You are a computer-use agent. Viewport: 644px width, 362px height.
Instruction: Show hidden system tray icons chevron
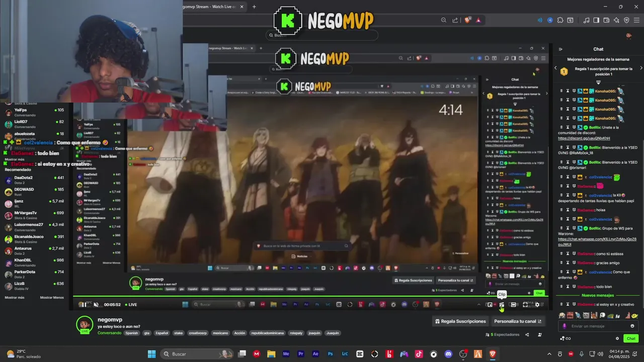[x=549, y=354]
